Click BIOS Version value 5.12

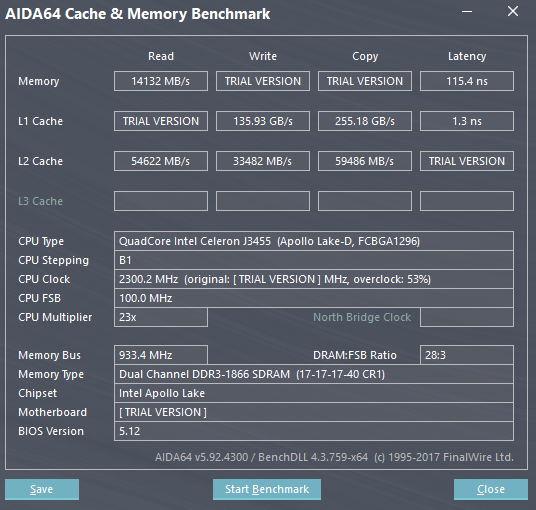click(x=314, y=431)
